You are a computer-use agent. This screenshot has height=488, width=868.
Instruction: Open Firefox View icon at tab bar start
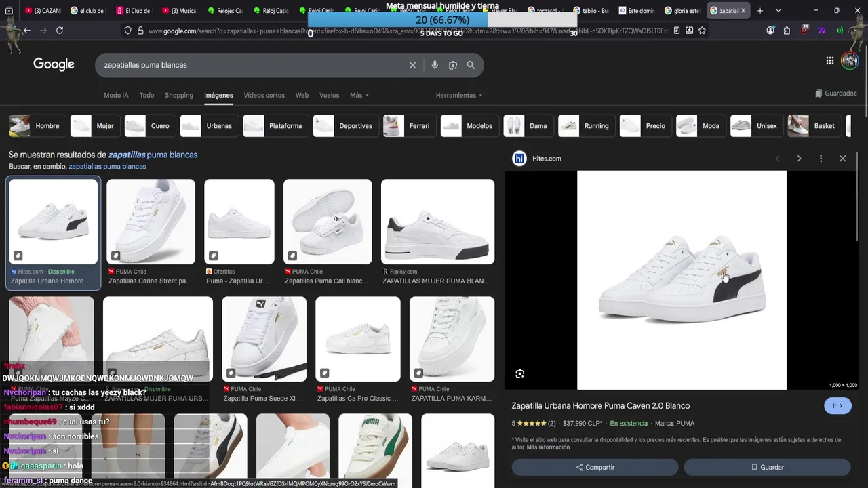[x=10, y=11]
